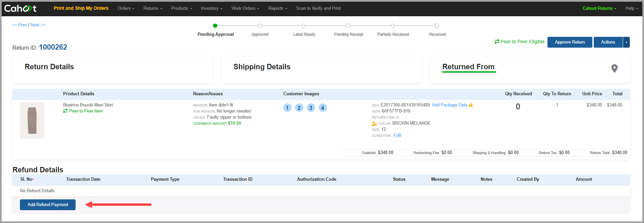Click the Transaction ID column header
Screen dimensions: 644x223
tap(238, 179)
